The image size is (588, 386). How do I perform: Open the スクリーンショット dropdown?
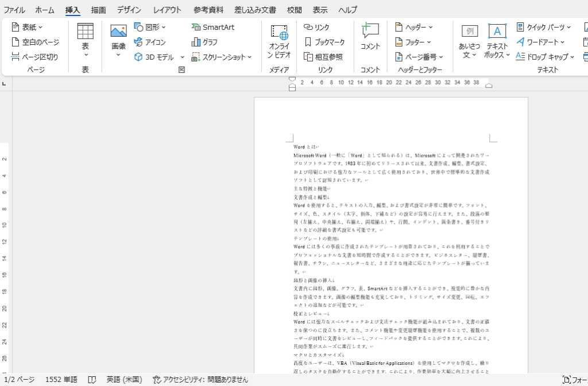point(249,57)
